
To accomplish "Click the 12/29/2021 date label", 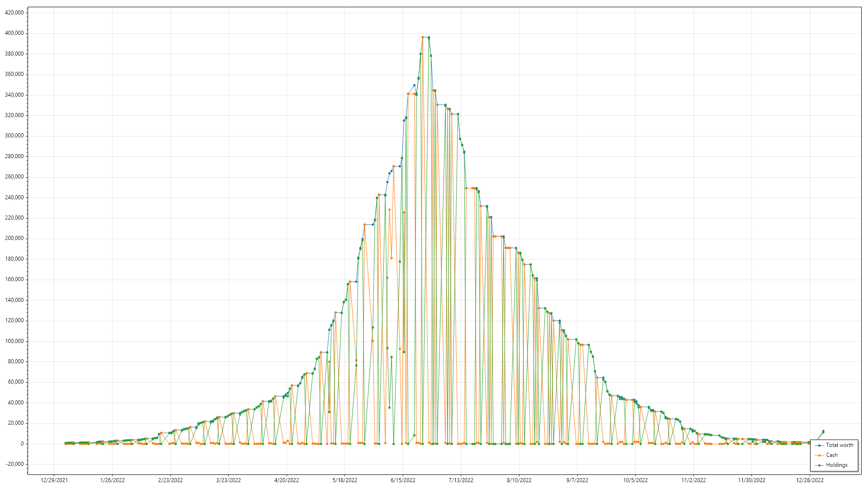I will [x=54, y=480].
